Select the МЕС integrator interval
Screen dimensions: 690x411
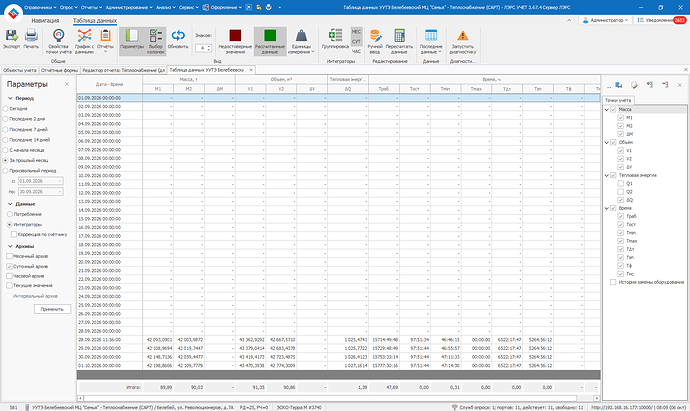click(x=356, y=32)
